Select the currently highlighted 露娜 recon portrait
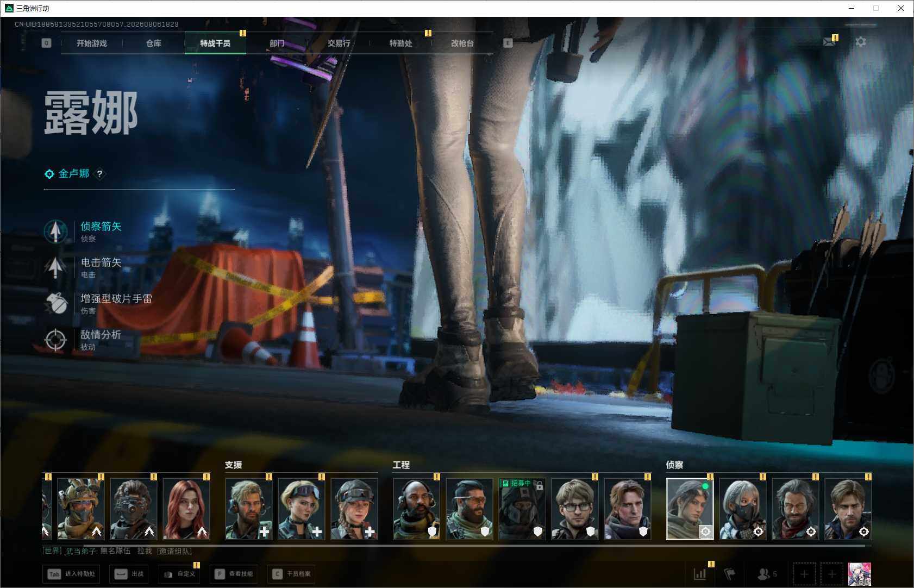 (x=690, y=509)
